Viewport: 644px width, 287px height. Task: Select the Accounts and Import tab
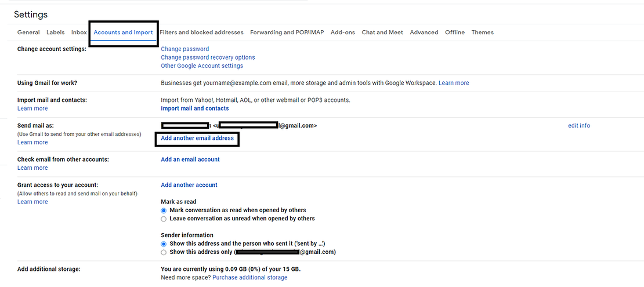click(123, 32)
